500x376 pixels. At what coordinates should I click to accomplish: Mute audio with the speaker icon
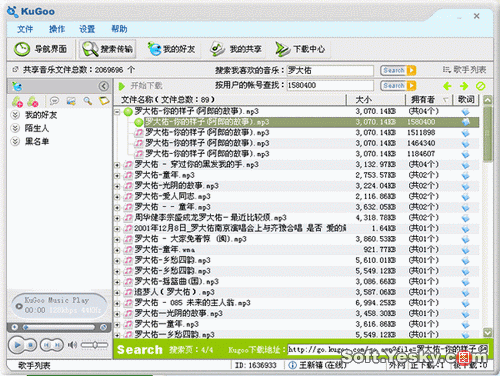[x=72, y=345]
